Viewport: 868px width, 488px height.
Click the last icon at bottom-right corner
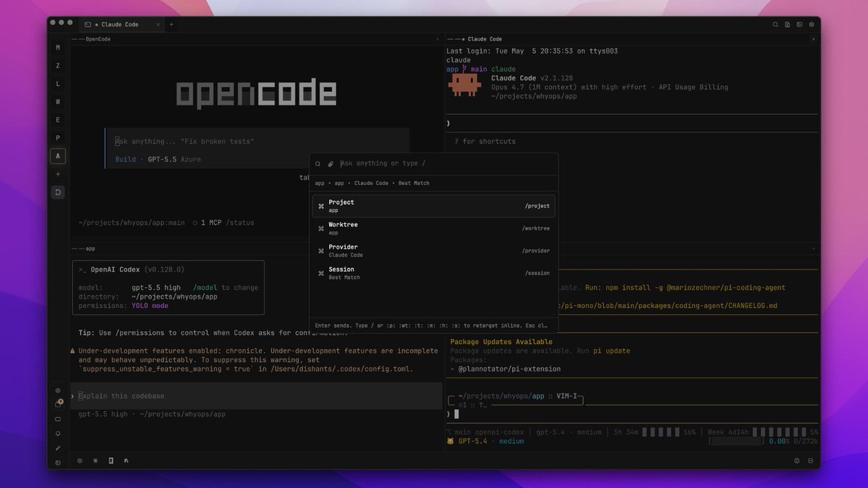811,461
